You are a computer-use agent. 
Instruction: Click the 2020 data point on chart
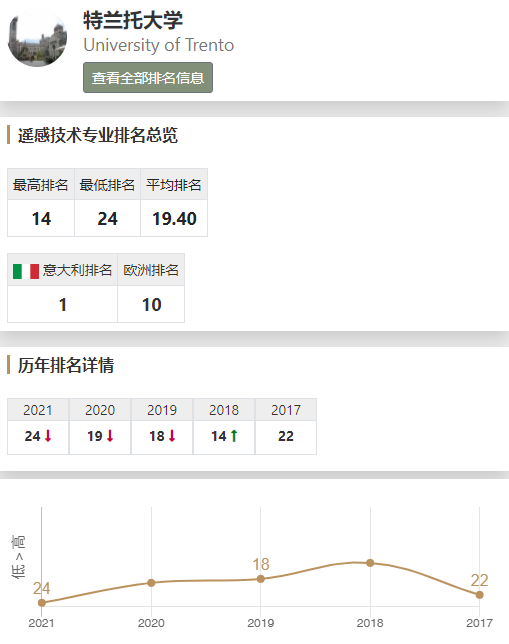click(x=151, y=582)
